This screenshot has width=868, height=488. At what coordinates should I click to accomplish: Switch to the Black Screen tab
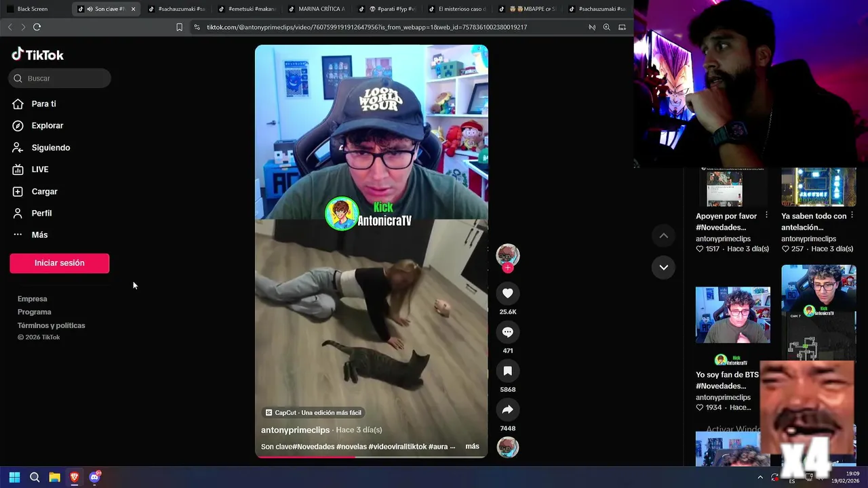[x=36, y=9]
